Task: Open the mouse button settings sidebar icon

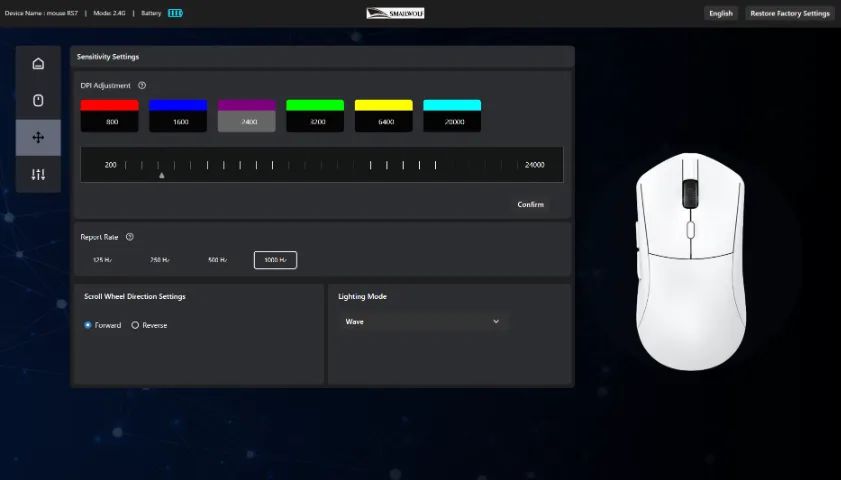Action: point(38,100)
